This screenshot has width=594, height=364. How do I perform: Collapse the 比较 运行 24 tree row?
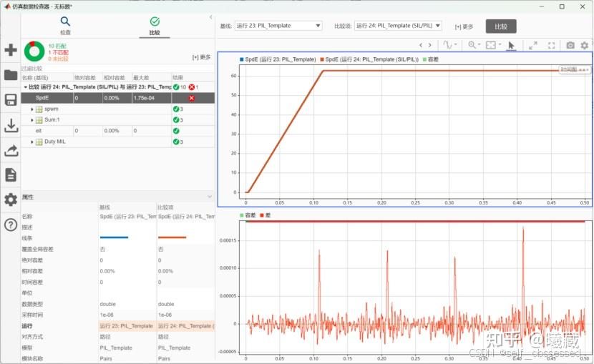25,87
